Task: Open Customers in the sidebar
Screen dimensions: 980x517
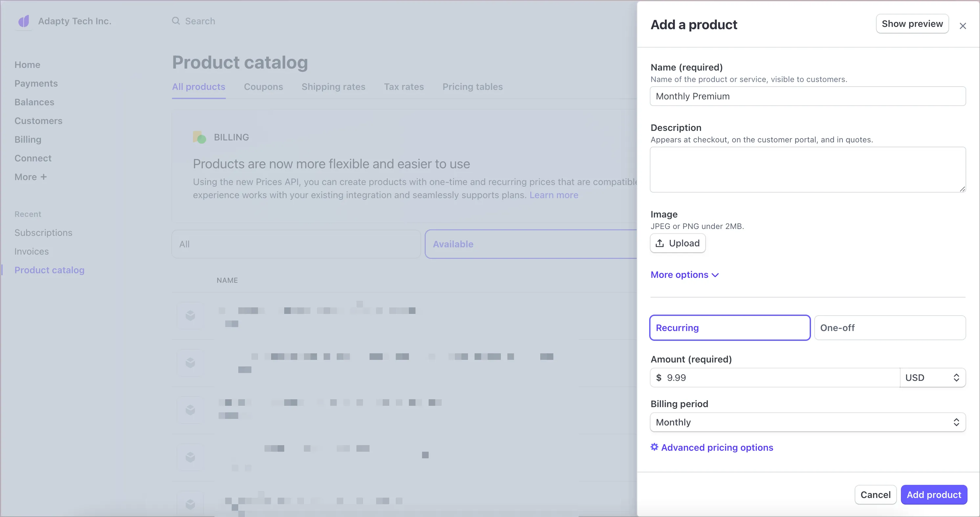Action: pyautogui.click(x=38, y=121)
